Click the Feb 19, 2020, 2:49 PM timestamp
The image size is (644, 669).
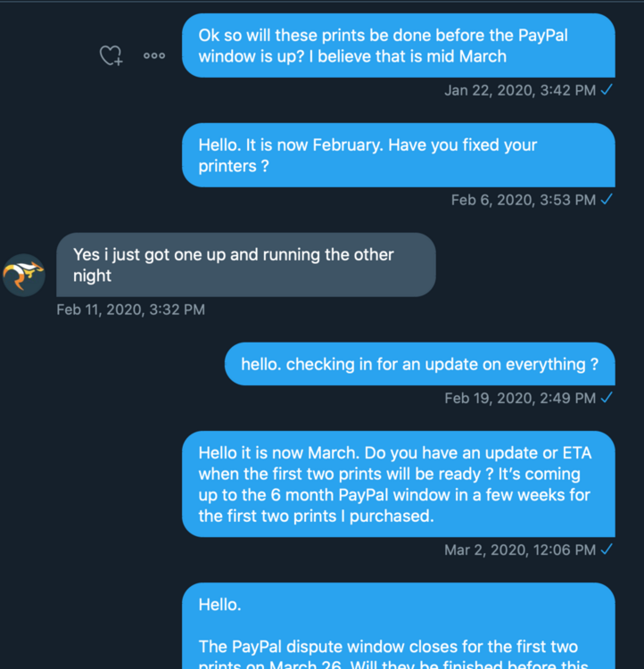[x=520, y=399]
